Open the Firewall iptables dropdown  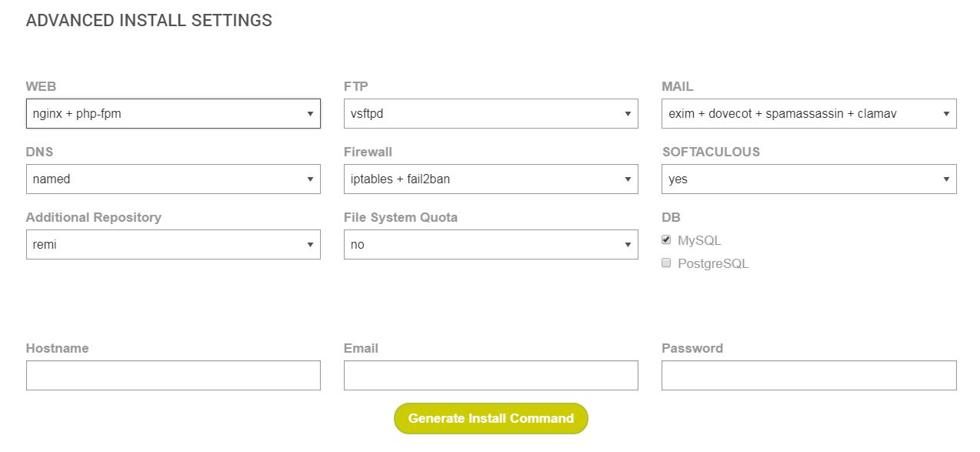coord(491,179)
